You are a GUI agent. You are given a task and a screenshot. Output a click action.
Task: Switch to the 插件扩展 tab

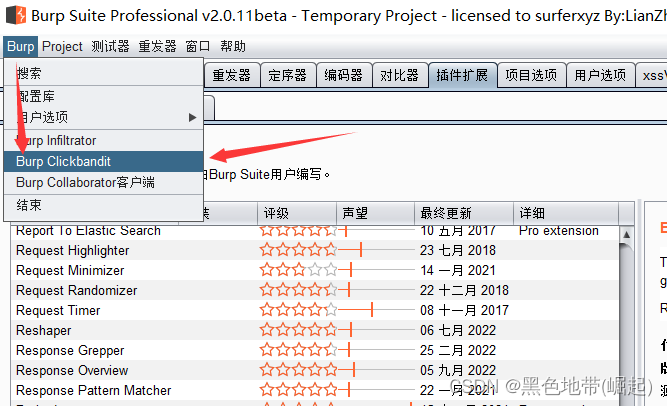(x=460, y=75)
